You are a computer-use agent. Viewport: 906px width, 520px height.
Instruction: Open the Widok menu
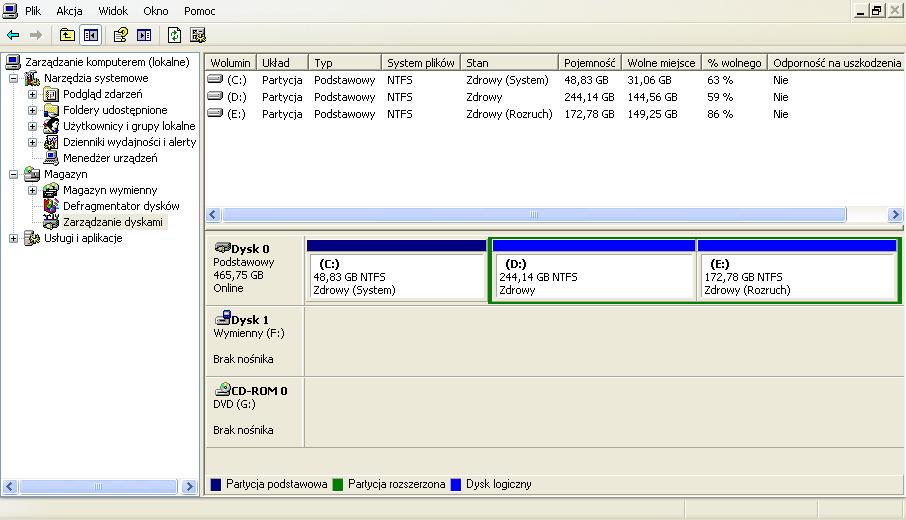pos(113,11)
